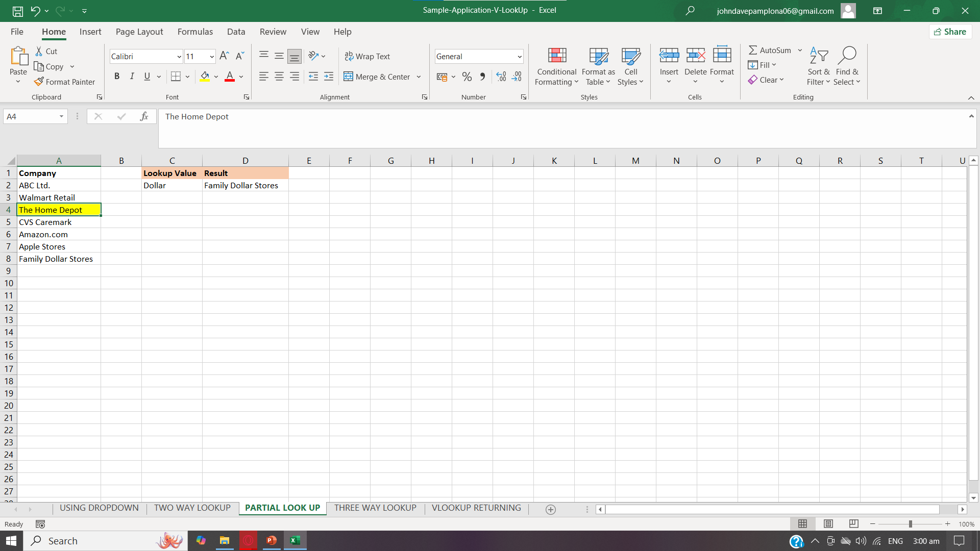The width and height of the screenshot is (980, 551).
Task: Click the Insert Function fx icon
Action: [144, 116]
